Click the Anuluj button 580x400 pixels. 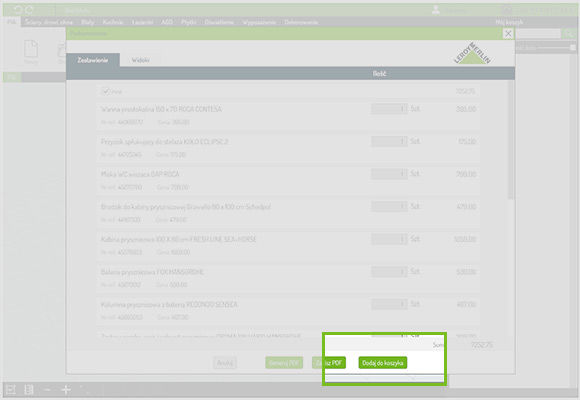pos(225,363)
